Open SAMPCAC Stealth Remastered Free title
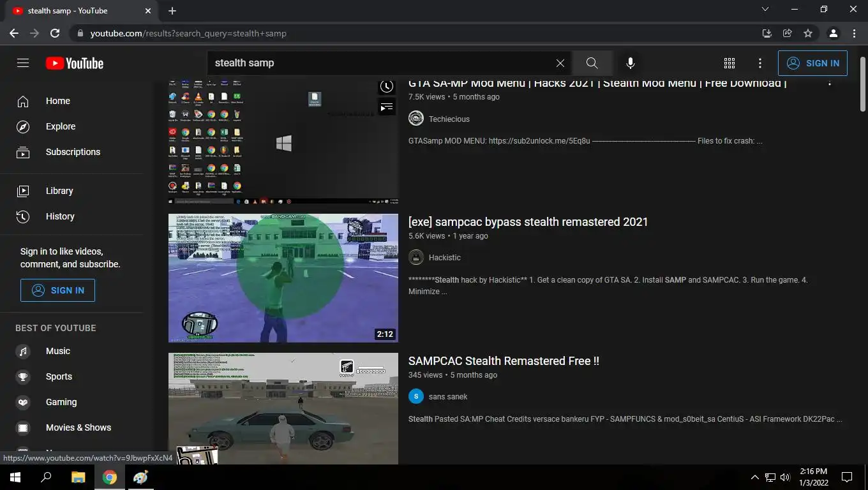This screenshot has width=868, height=490. pos(504,361)
